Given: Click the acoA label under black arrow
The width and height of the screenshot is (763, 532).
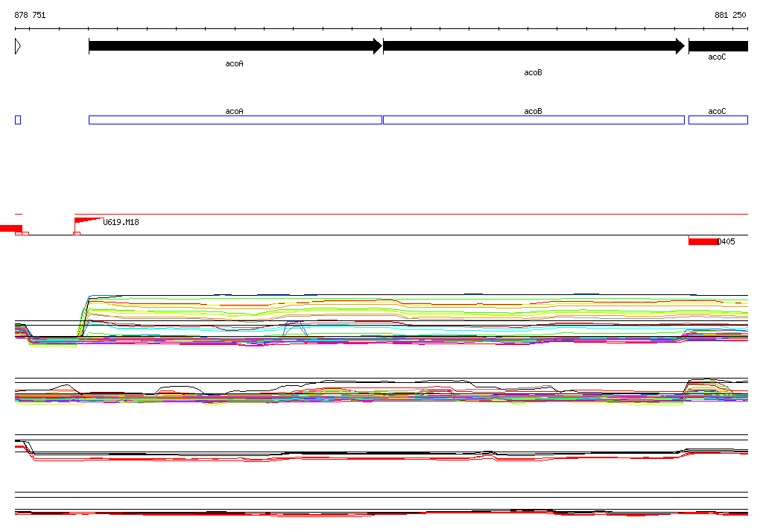Looking at the screenshot, I should click(235, 64).
